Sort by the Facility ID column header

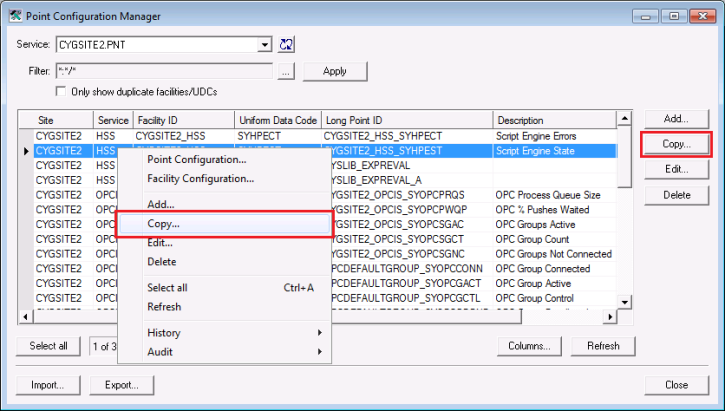coord(184,120)
